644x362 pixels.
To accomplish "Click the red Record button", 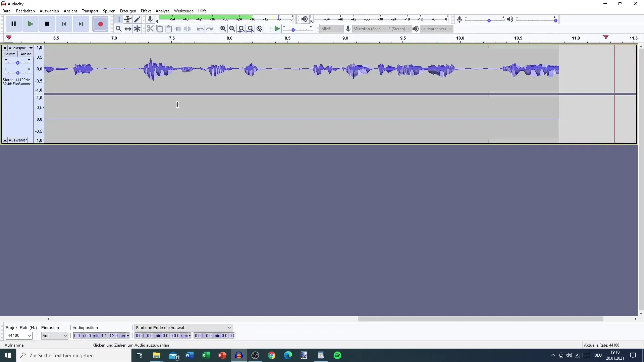I will [x=100, y=24].
